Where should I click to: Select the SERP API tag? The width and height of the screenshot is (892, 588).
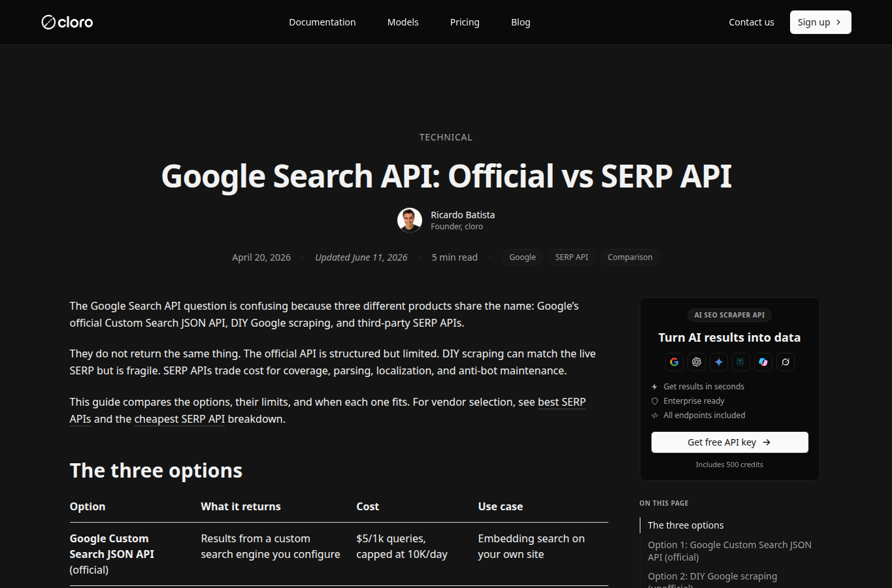coord(572,257)
